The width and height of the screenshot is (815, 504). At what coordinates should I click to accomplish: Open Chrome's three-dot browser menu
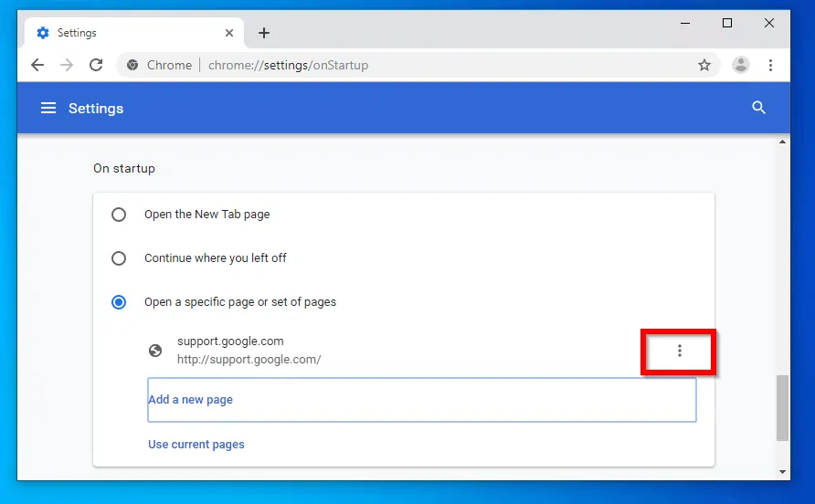click(x=771, y=65)
